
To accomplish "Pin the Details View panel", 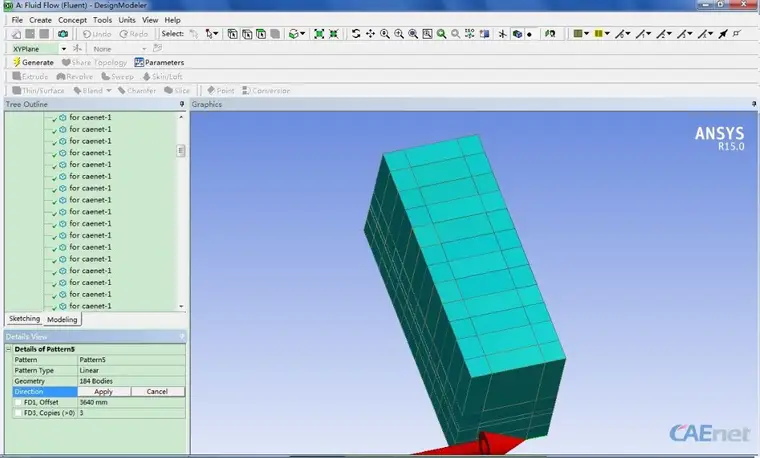I will (x=182, y=336).
